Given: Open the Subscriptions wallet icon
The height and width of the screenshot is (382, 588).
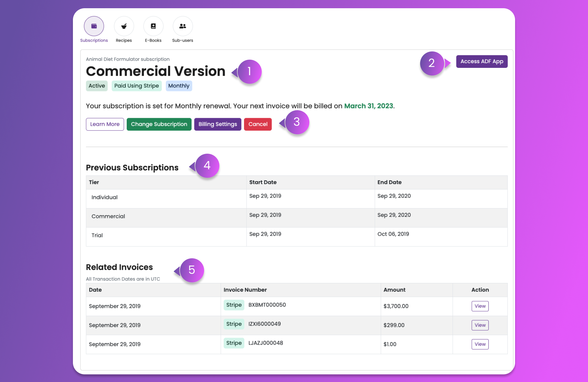Looking at the screenshot, I should [x=94, y=26].
